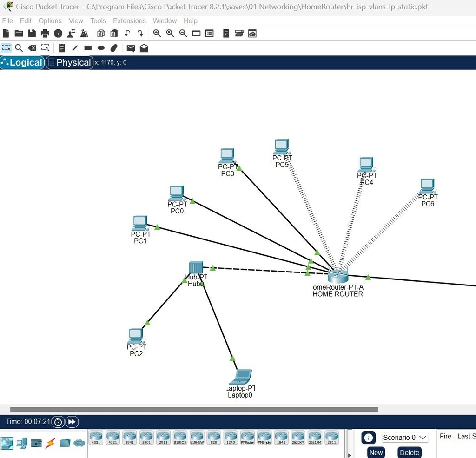Select Laptop0 on the canvas
The image size is (476, 458).
click(x=241, y=377)
